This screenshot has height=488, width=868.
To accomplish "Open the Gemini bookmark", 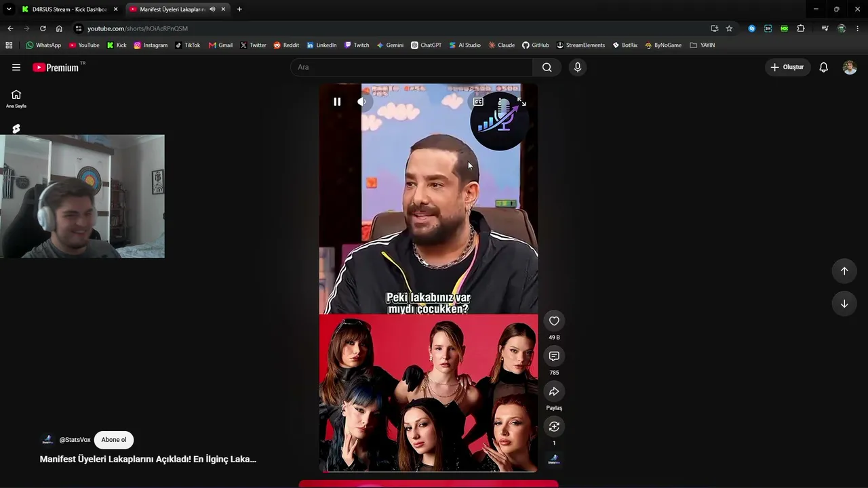I will pos(390,45).
